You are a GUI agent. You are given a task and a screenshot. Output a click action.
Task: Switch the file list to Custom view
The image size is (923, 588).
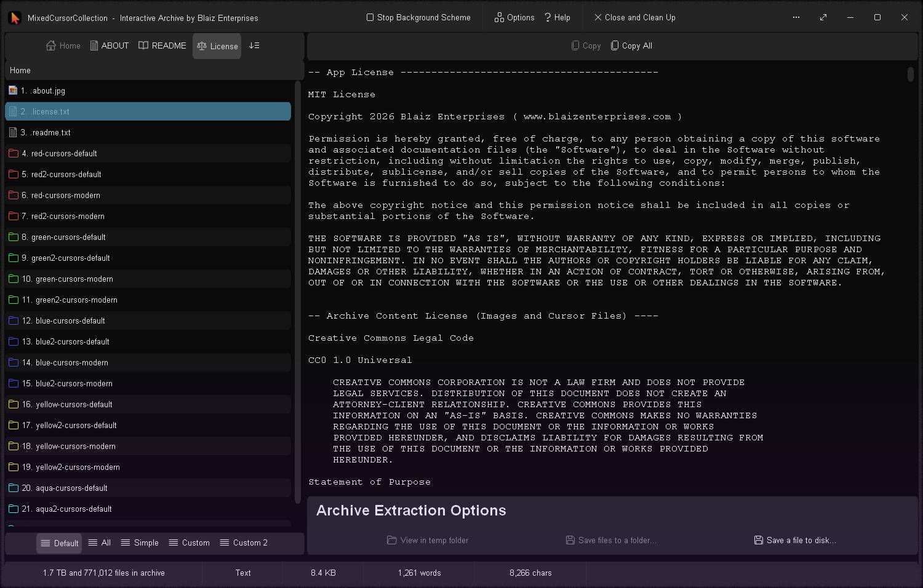(x=189, y=542)
